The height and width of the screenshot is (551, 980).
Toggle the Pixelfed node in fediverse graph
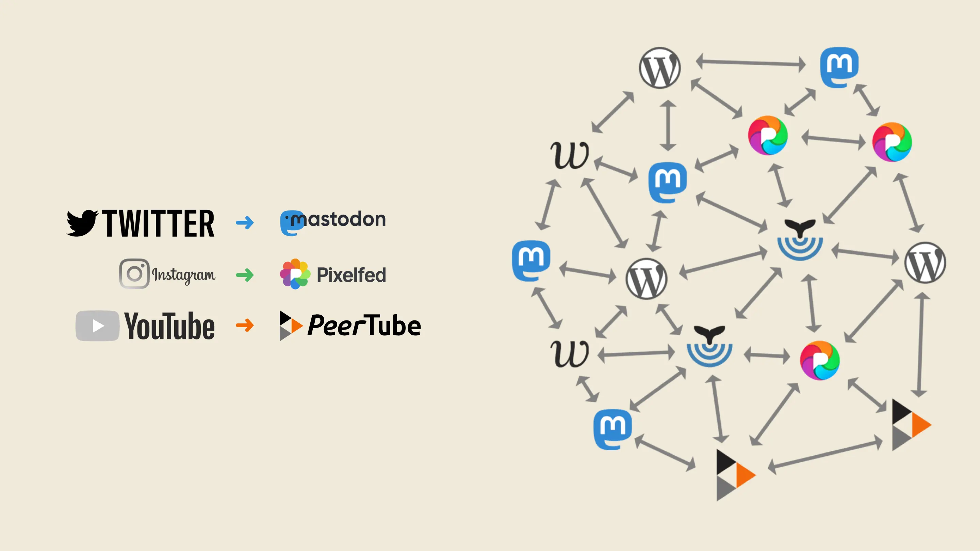(x=767, y=138)
